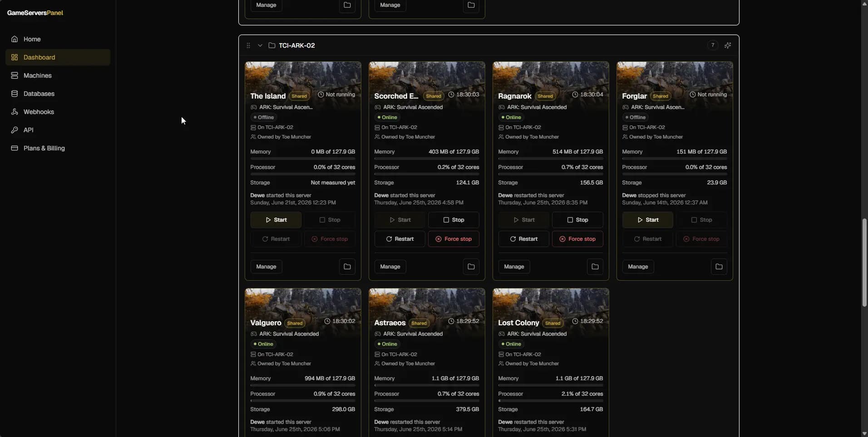
Task: Click Astraeos server title
Action: pos(390,323)
